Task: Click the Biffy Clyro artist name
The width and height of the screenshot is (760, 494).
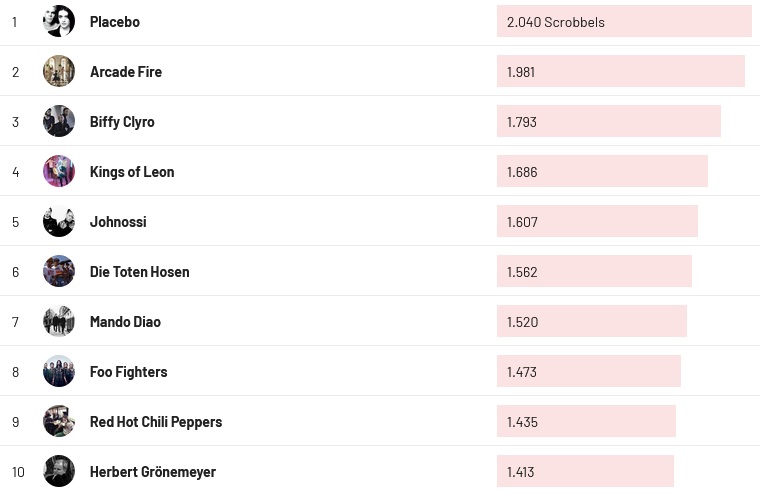Action: click(x=122, y=122)
